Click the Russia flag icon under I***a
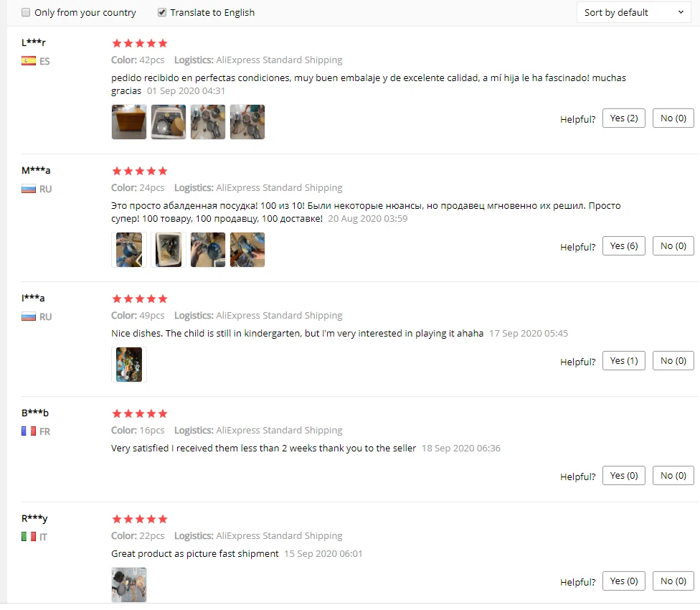This screenshot has height=610, width=700. click(x=29, y=316)
